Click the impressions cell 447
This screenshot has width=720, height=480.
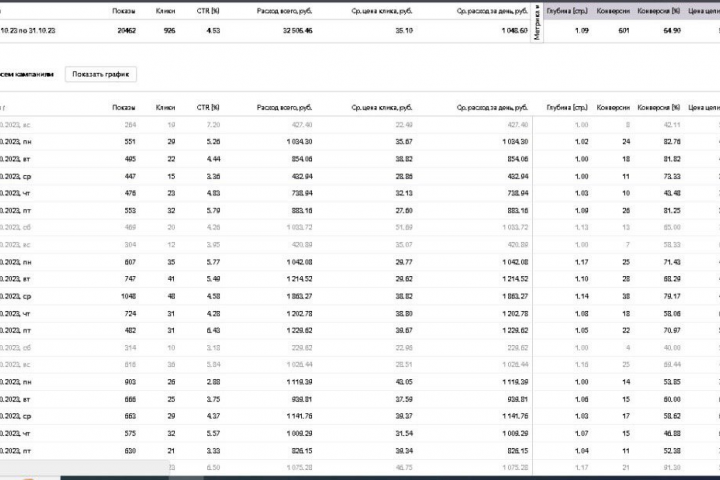(x=130, y=177)
